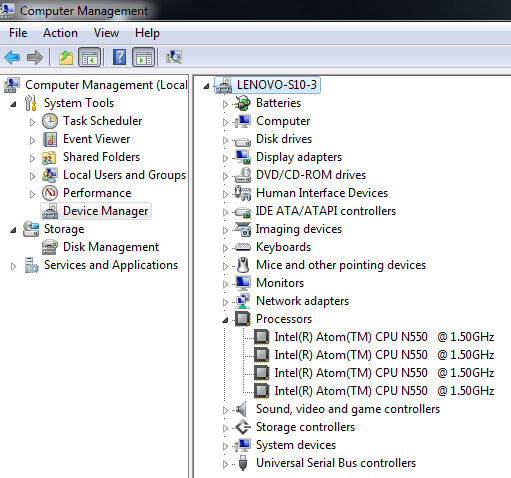Screen dimensions: 511x478
Task: Open the Action menu
Action: (60, 33)
